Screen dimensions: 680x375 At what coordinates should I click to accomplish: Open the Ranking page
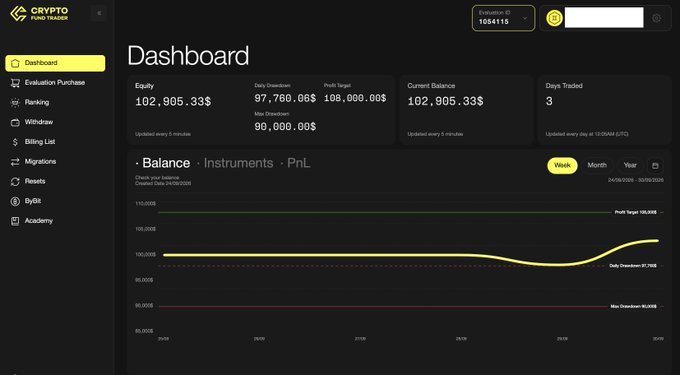click(37, 103)
